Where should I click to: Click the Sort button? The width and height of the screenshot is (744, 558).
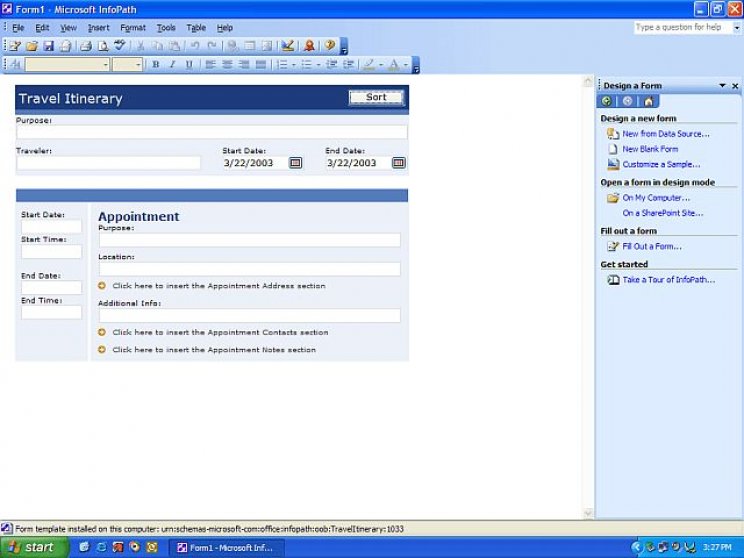click(x=376, y=97)
